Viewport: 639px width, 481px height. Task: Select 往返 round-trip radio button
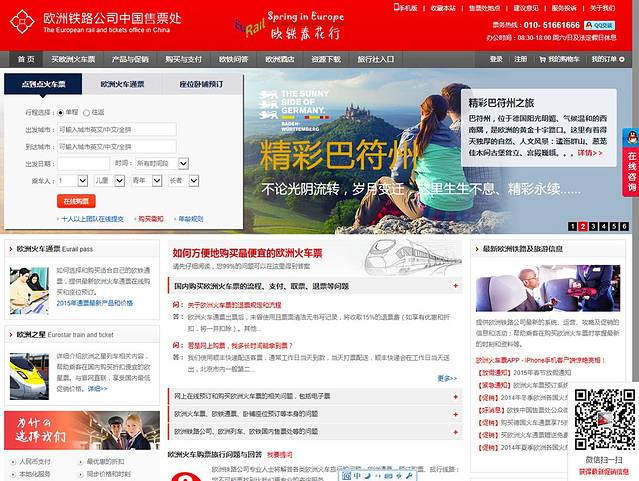(86, 112)
